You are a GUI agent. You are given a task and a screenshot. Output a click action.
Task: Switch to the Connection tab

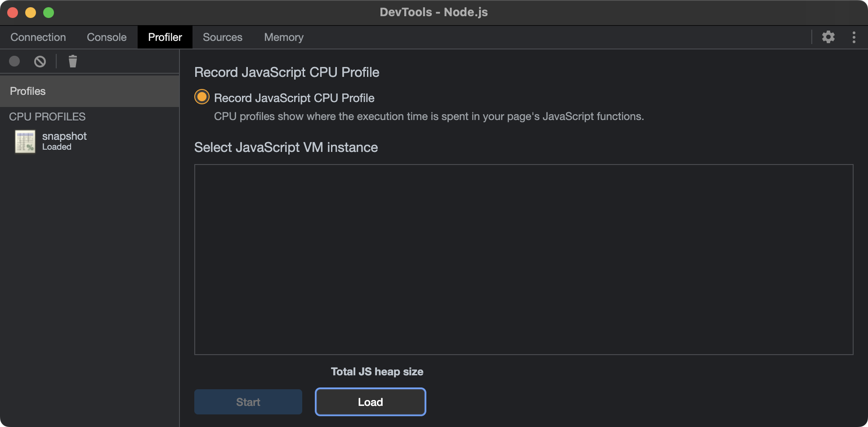38,37
